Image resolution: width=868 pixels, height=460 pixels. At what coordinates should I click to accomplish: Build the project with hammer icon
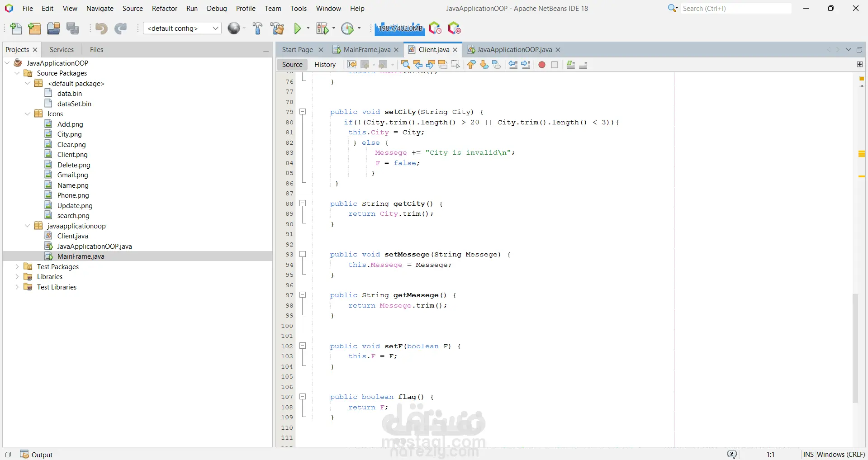[257, 28]
